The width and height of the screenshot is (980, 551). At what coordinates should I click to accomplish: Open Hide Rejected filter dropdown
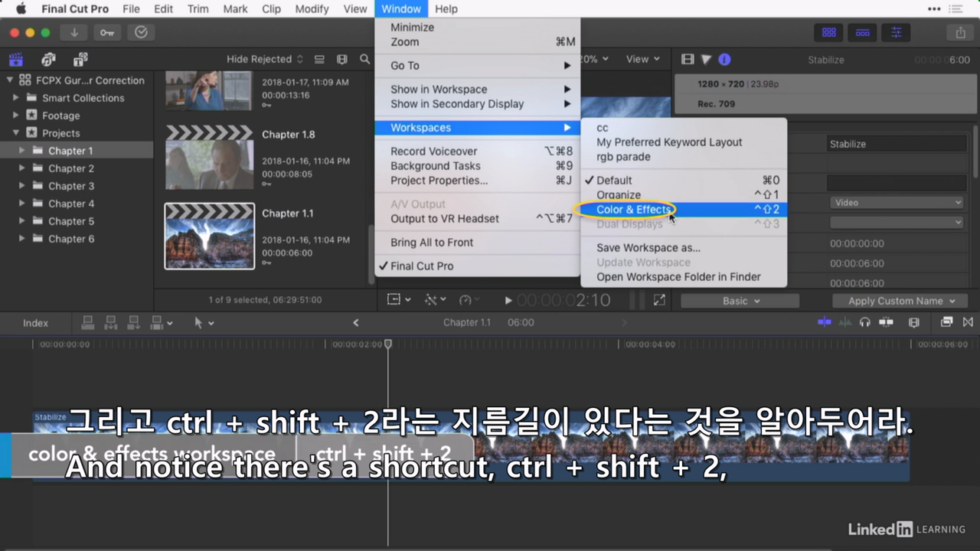pyautogui.click(x=265, y=59)
